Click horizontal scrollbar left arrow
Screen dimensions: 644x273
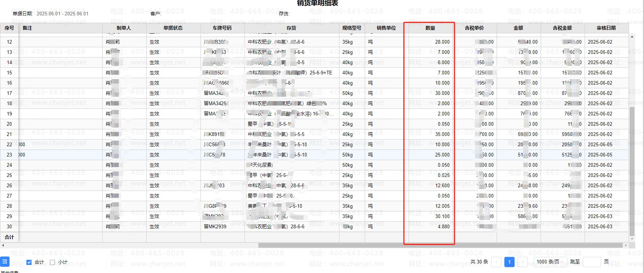[3, 246]
